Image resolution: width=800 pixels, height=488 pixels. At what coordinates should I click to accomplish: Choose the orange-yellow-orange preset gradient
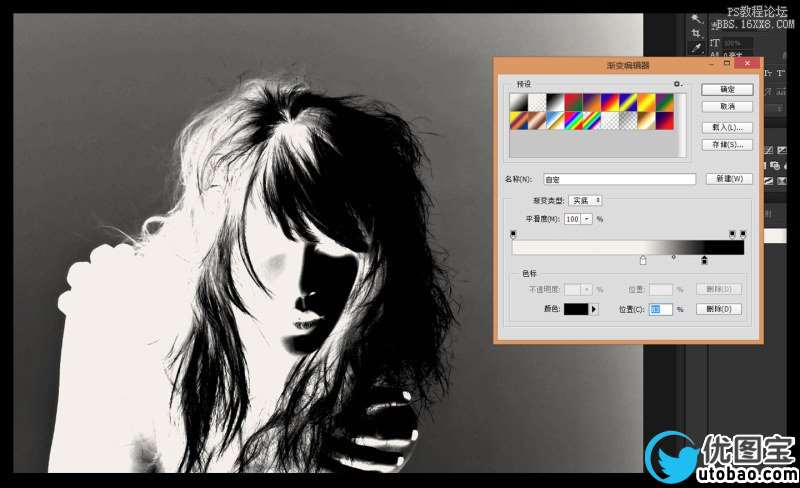647,102
